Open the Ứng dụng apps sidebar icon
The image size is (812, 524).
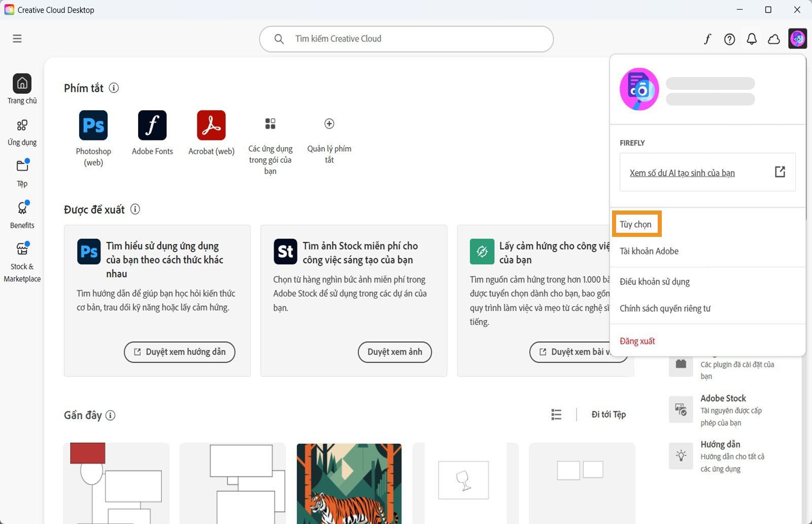(x=22, y=125)
